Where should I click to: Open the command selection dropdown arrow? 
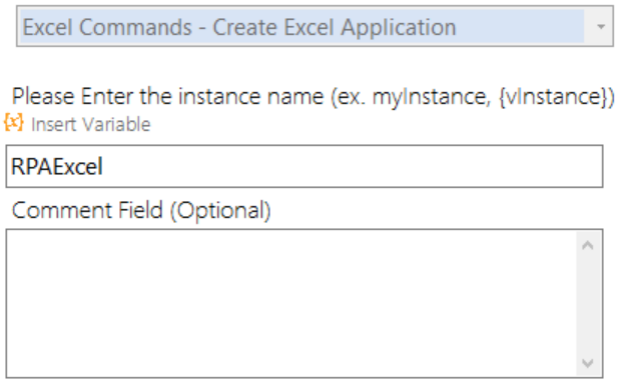click(601, 26)
